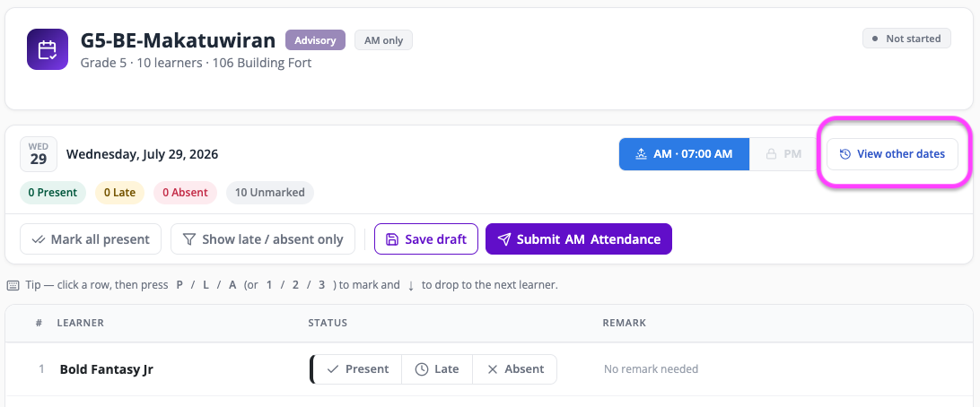The width and height of the screenshot is (980, 407).
Task: Click the sunrise icon on AM session tab
Action: [641, 154]
